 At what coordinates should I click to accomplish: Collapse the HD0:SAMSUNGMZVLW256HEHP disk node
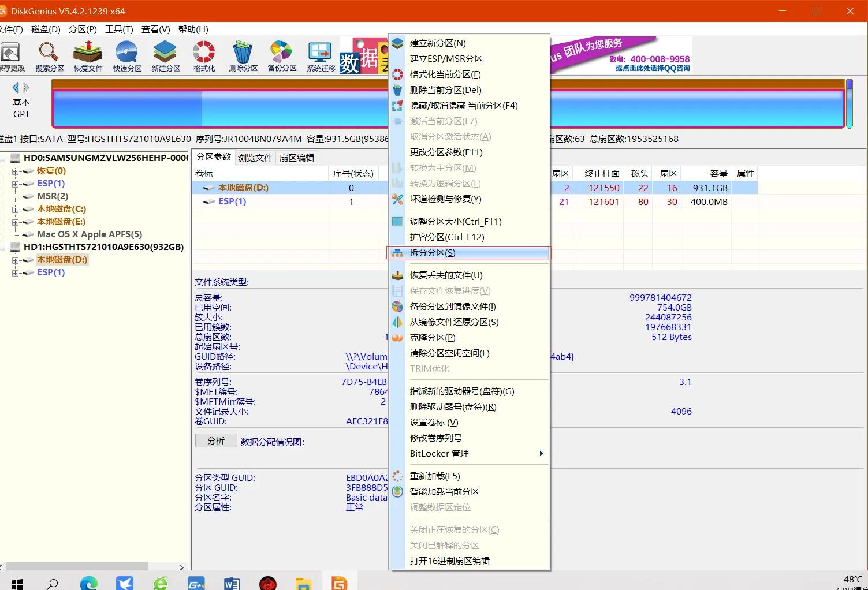click(x=5, y=158)
